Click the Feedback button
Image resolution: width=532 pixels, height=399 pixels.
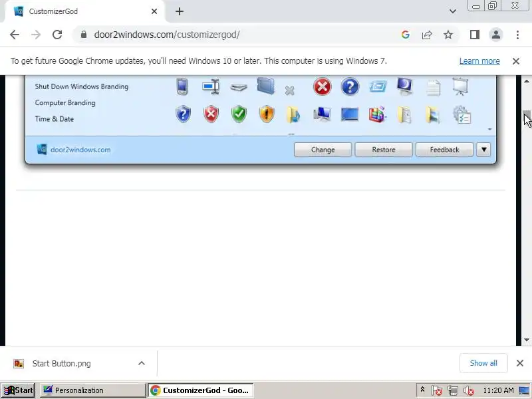[444, 150]
